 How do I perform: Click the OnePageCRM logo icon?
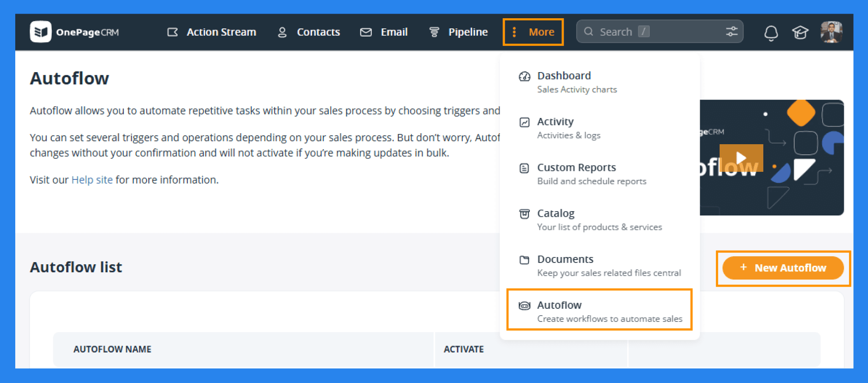41,32
